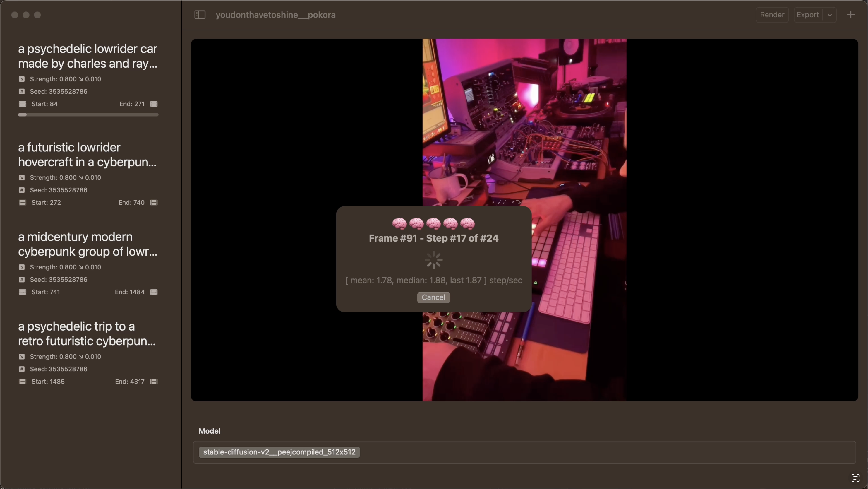The image size is (868, 489).
Task: Click 'End: 271' value
Action: pos(132,104)
